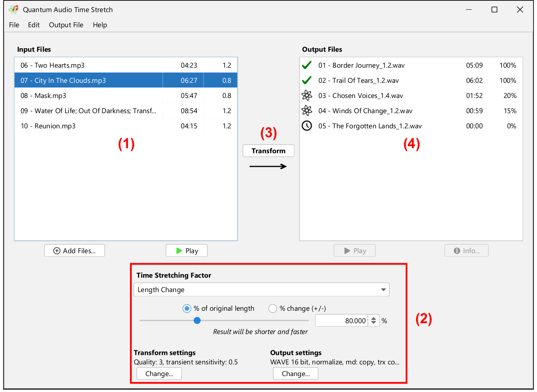Open the Edit menu

click(34, 25)
